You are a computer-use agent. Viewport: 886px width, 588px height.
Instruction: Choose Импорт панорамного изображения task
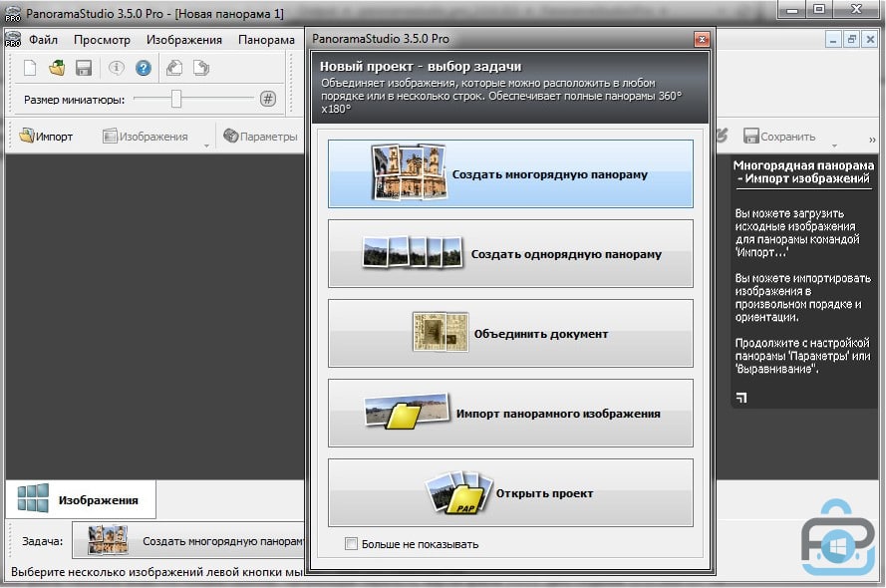click(x=510, y=413)
